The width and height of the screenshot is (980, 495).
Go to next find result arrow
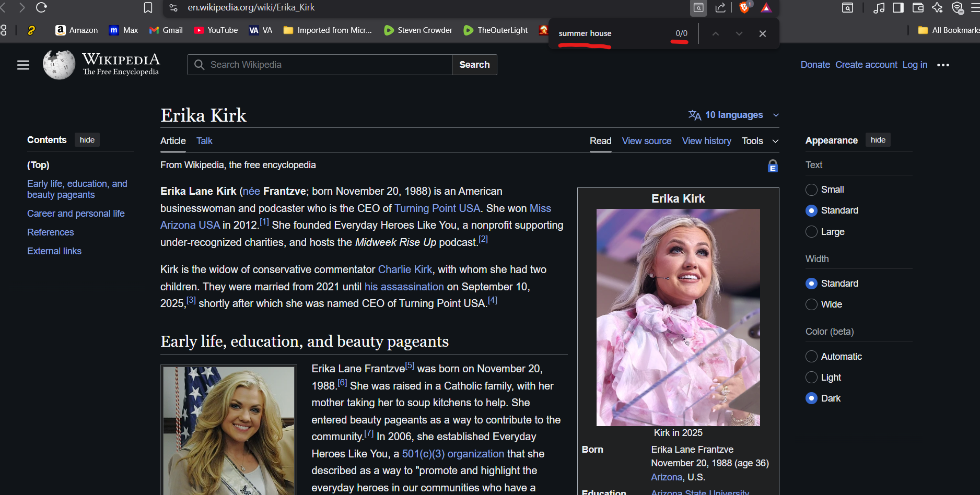[x=739, y=33]
